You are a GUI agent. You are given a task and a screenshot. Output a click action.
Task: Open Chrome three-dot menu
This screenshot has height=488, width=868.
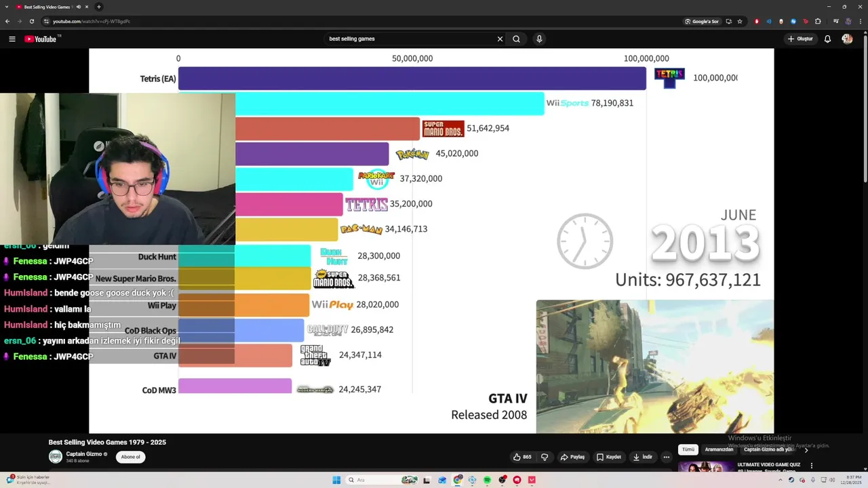pos(861,21)
